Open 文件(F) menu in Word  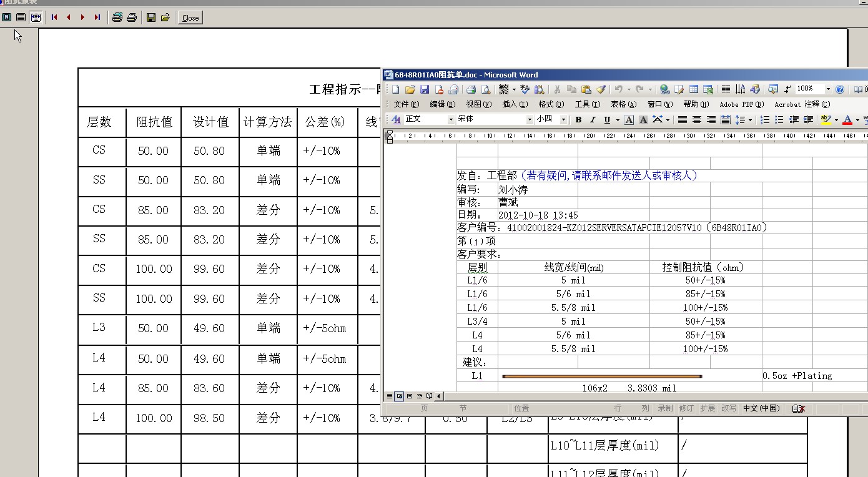pyautogui.click(x=406, y=104)
